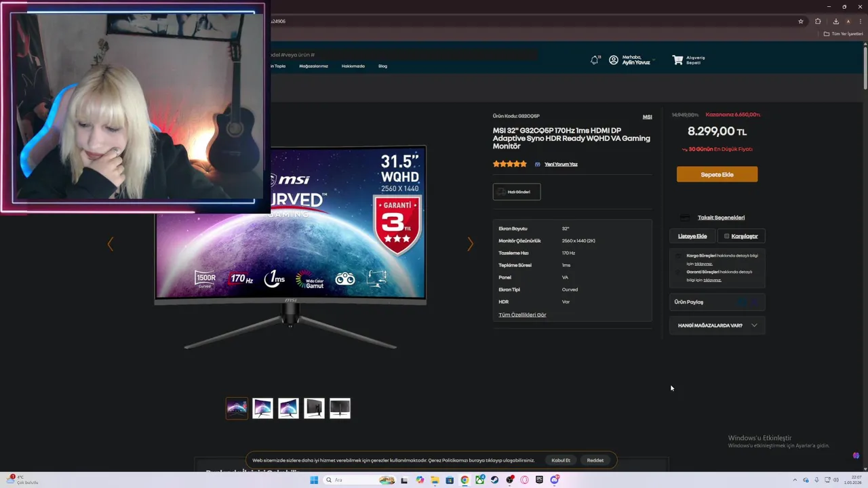Click the review count (9) beside stars
Screen dimensions: 868x488
tap(537, 164)
